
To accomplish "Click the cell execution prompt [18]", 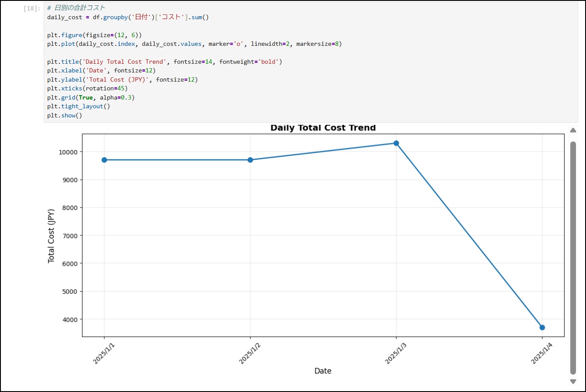I will (x=32, y=8).
